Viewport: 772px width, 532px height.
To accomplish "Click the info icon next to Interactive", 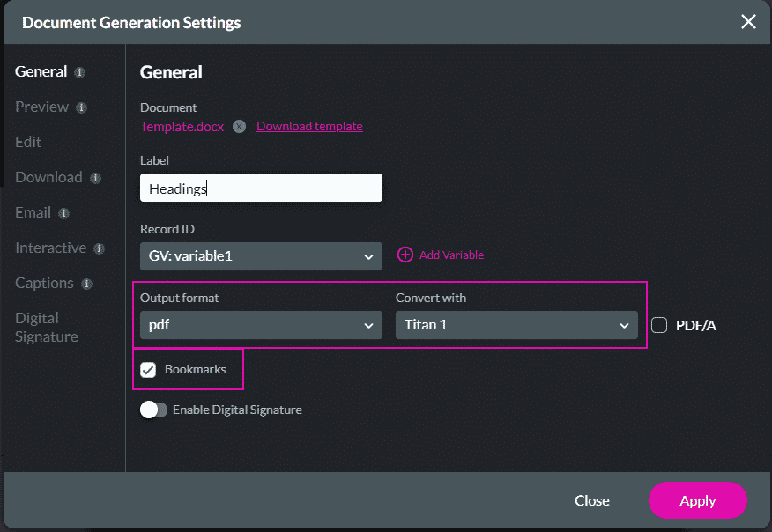I will point(100,248).
